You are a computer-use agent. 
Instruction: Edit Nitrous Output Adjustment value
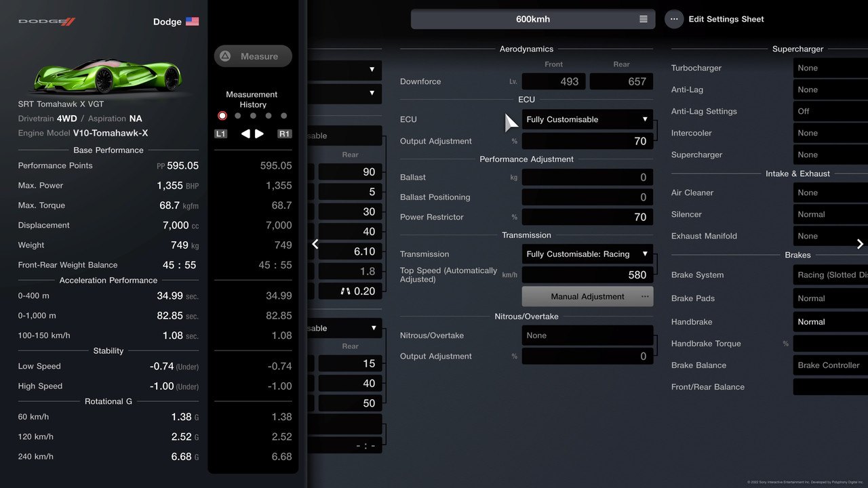587,356
